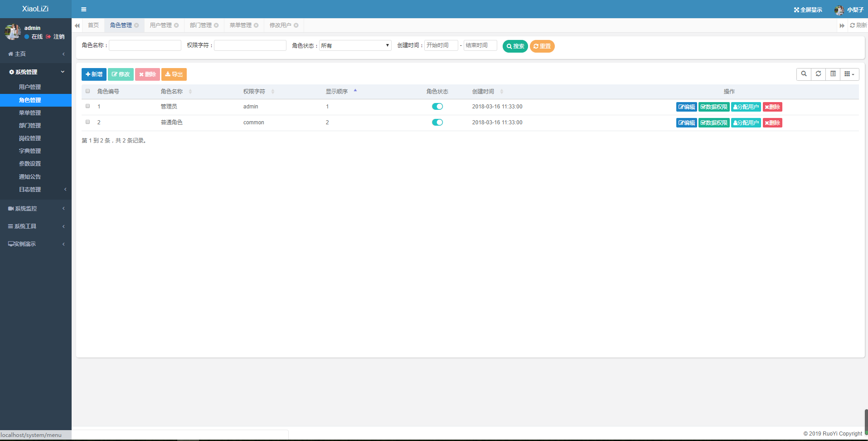
Task: Click the 刷新 refresh link
Action: (858, 25)
